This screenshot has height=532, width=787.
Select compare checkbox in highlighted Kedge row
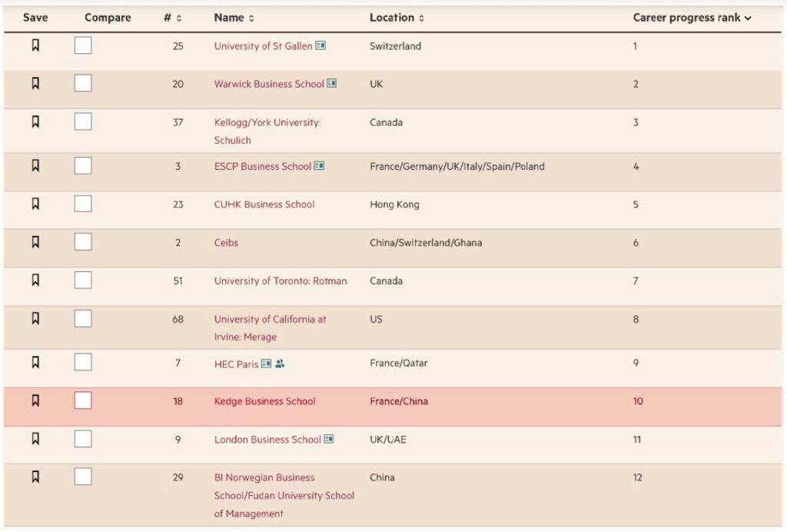83,401
